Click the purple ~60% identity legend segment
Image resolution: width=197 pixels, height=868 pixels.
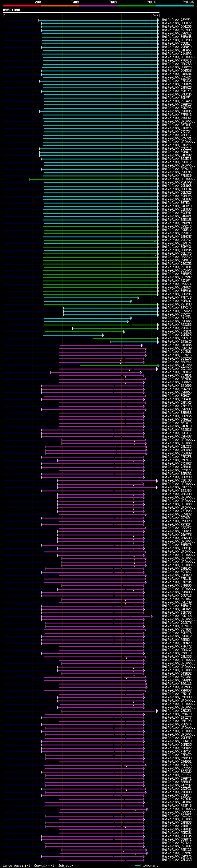pyautogui.click(x=99, y=6)
